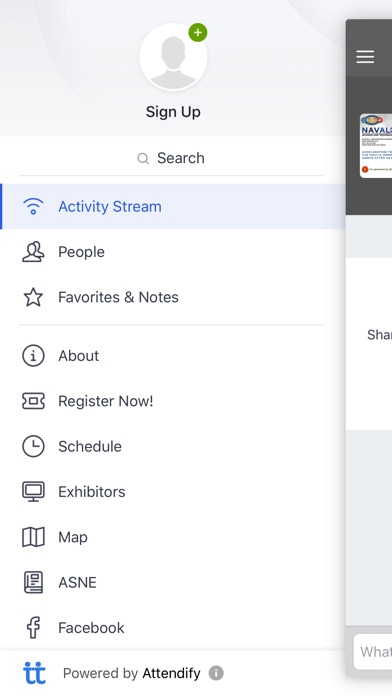This screenshot has height=696, width=392.
Task: Open the Attendify info icon
Action: tap(216, 673)
